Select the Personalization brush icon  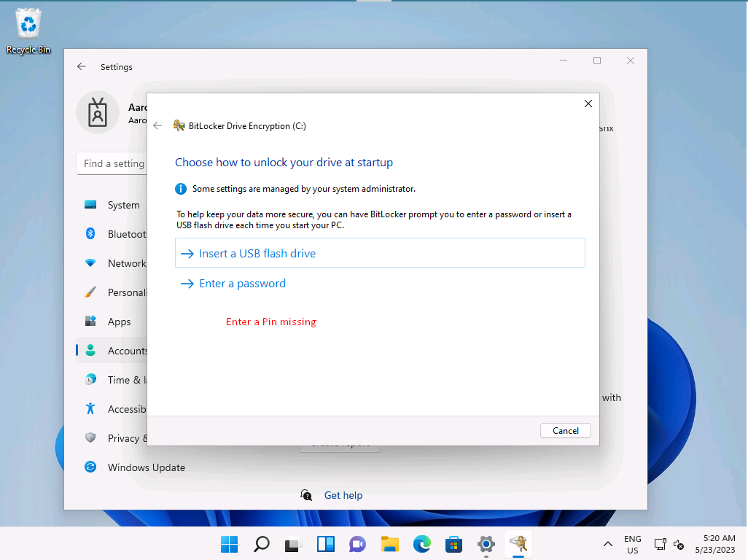pos(90,292)
